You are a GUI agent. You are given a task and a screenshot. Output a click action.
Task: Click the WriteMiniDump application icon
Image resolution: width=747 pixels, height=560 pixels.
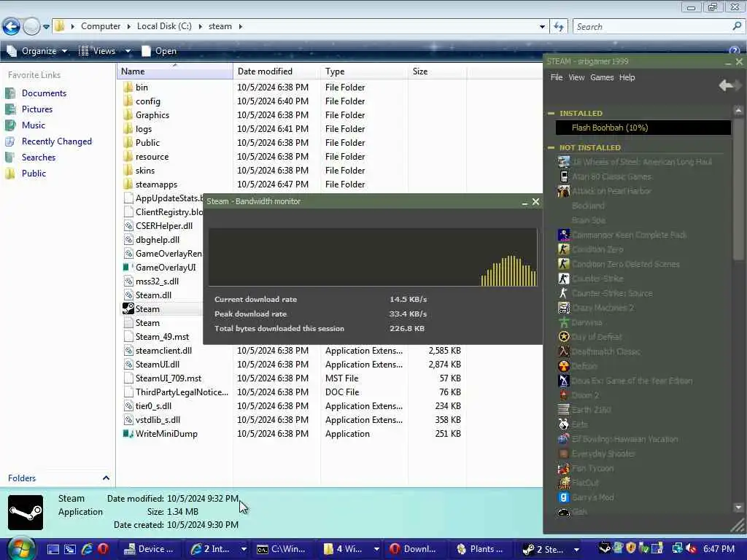(128, 433)
